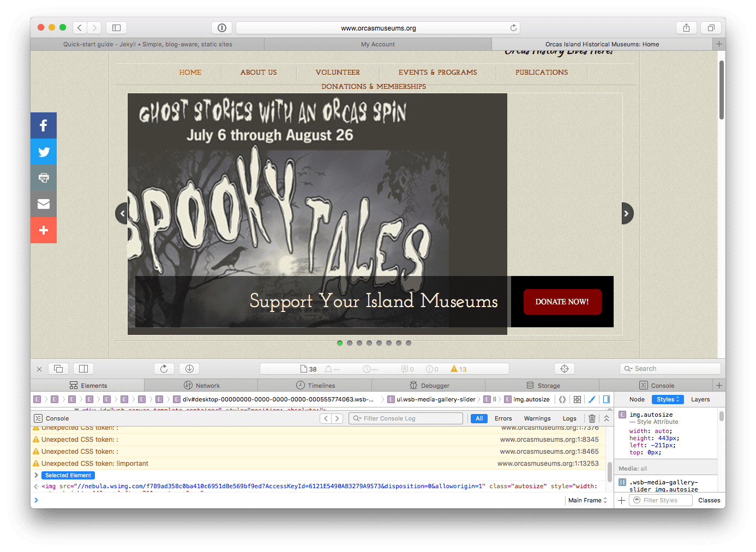The height and width of the screenshot is (552, 756).
Task: Click the Filter Styles field
Action: point(662,500)
